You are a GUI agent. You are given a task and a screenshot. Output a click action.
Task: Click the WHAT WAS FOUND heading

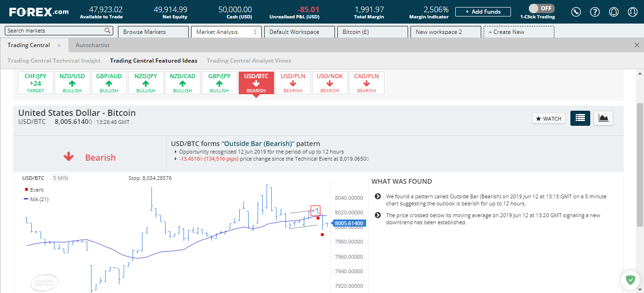pos(401,181)
